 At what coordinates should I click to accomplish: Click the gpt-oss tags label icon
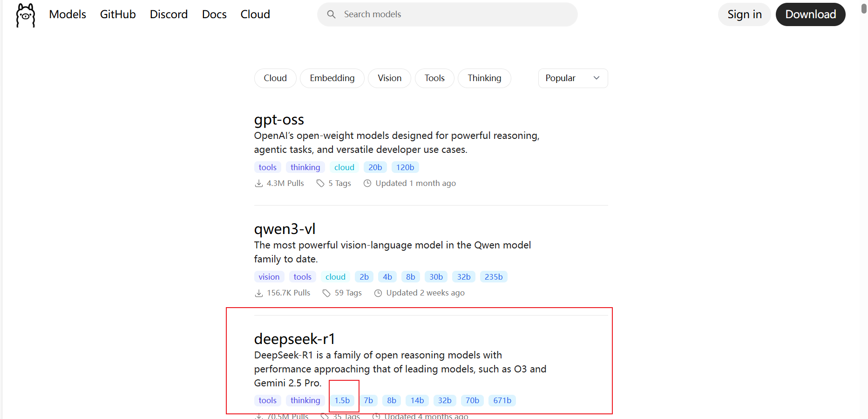[x=320, y=184]
